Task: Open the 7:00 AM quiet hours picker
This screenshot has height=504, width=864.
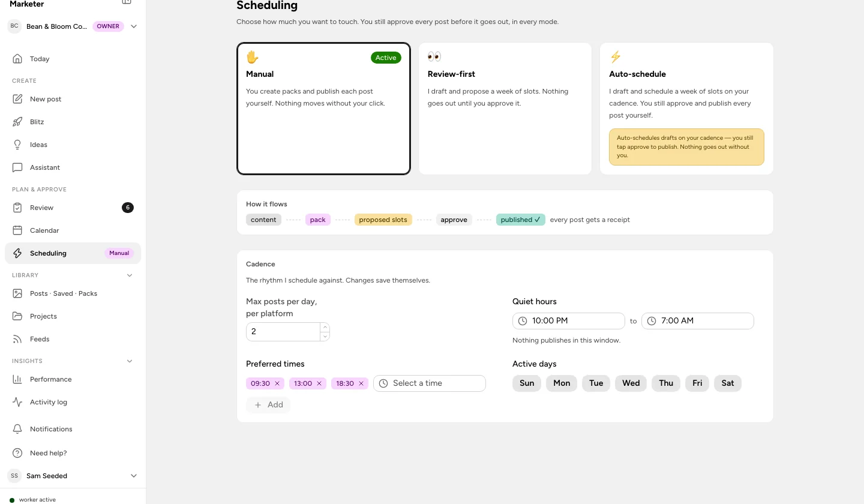Action: [x=698, y=321]
